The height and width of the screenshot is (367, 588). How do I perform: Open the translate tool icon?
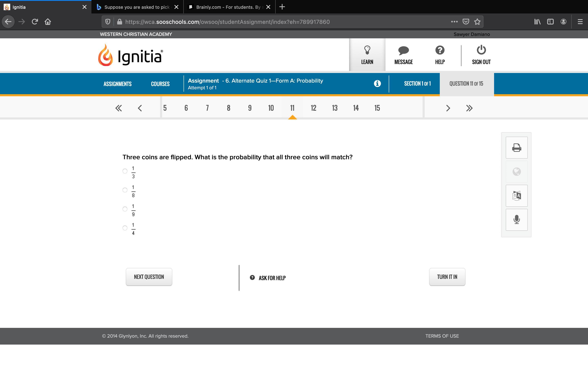click(516, 196)
